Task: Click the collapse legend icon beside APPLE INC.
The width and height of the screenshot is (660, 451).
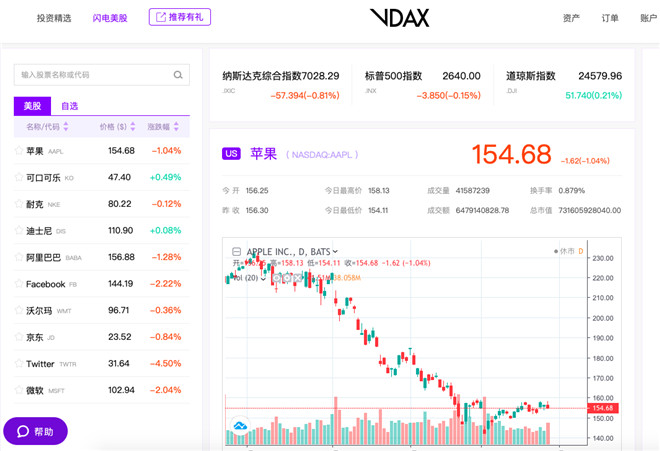Action: tap(236, 252)
